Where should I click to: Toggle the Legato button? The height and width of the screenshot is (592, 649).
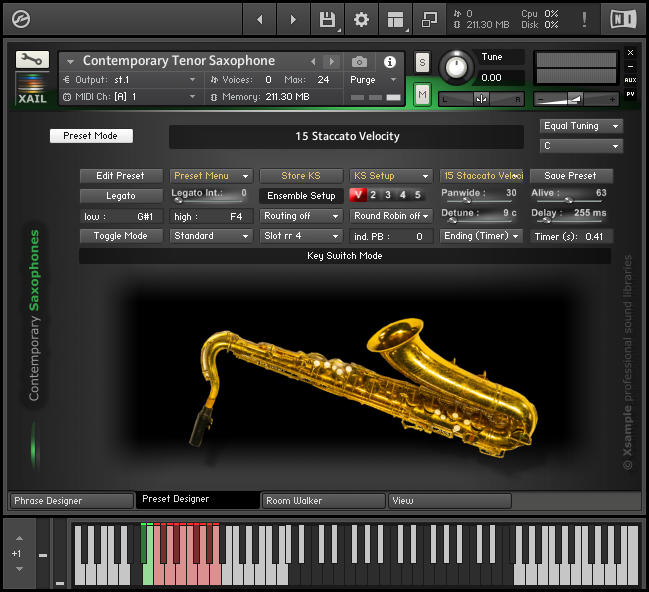coord(121,196)
